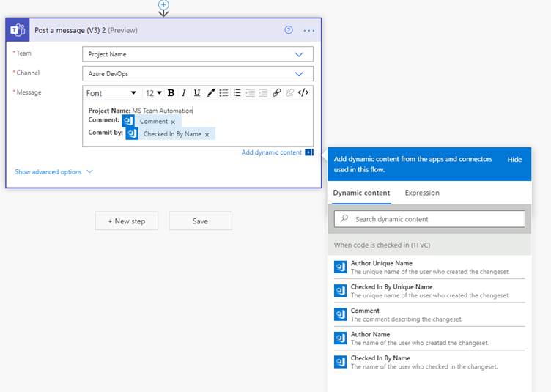Select Checked In By Unique Name dynamic content
The image size is (551, 392).
(429, 291)
